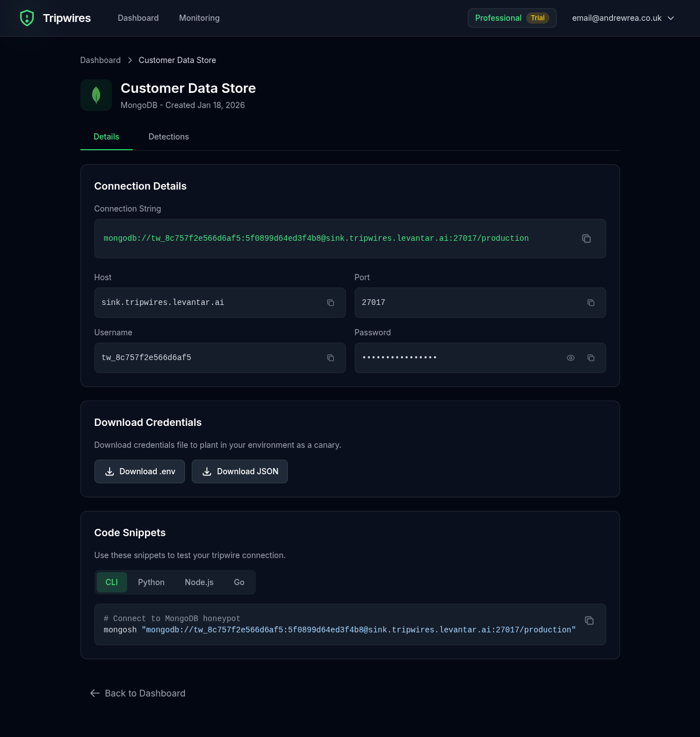Open the Monitoring menu item

[199, 18]
